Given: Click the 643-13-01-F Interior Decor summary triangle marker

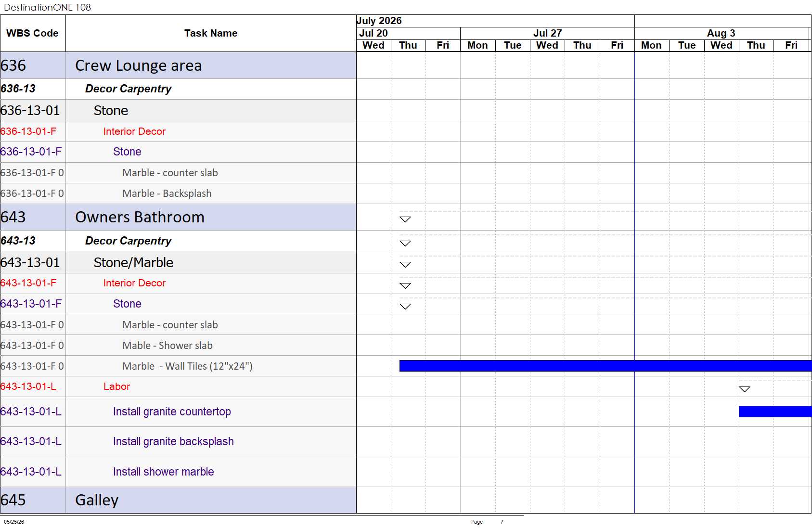Looking at the screenshot, I should pos(405,285).
